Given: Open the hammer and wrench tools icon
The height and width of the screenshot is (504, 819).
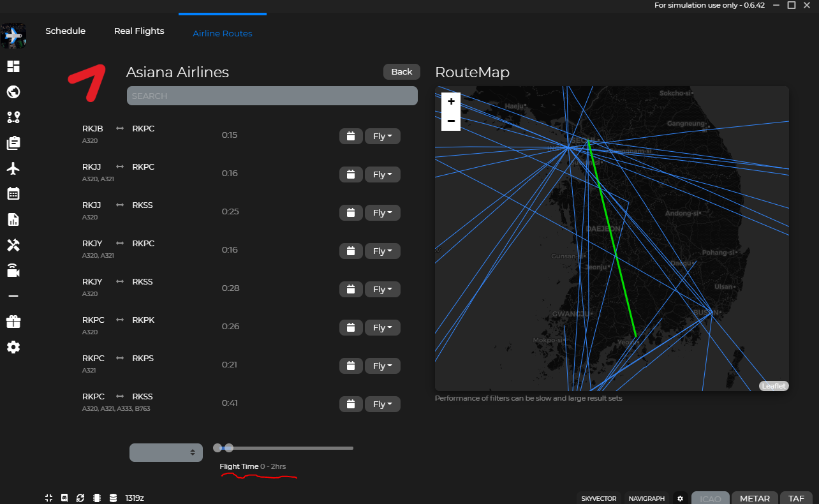Looking at the screenshot, I should (13, 245).
